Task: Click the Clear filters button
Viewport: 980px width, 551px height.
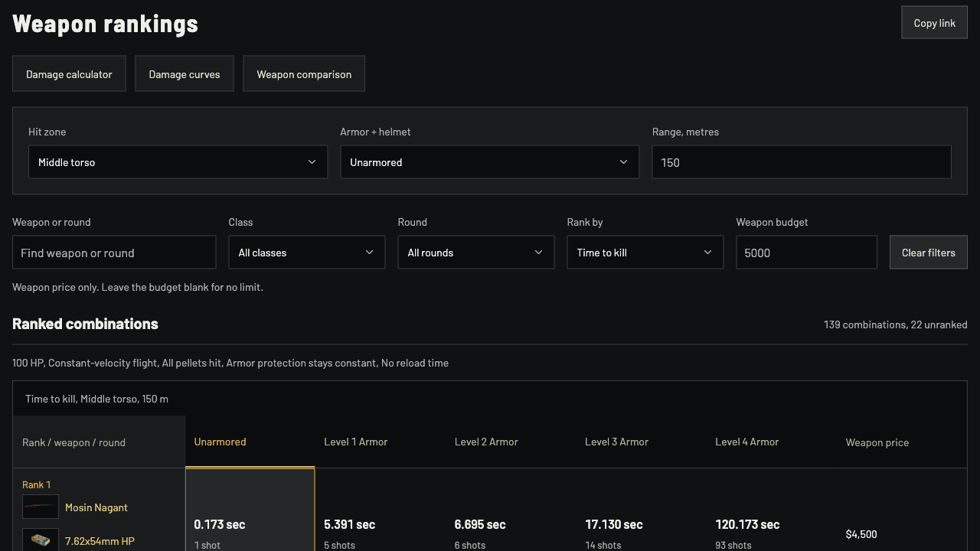Action: click(x=929, y=253)
